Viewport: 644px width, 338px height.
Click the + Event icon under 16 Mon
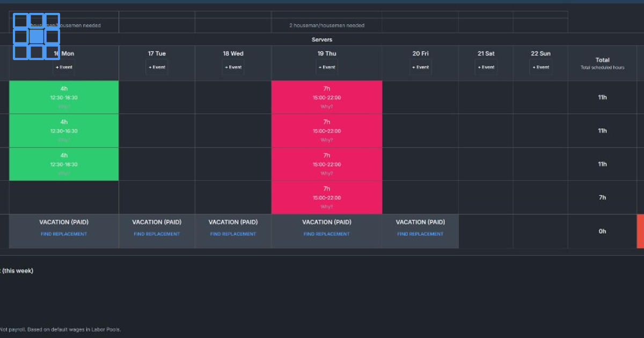(x=63, y=67)
